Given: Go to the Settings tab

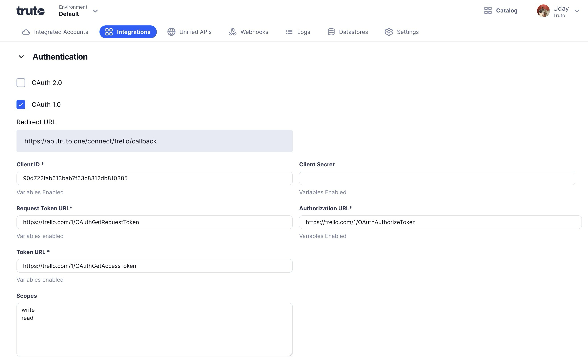Looking at the screenshot, I should click(402, 32).
